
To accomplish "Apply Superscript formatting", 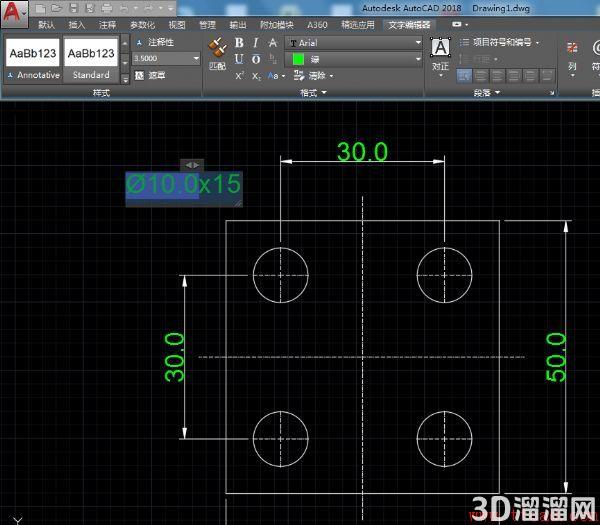I will point(239,76).
